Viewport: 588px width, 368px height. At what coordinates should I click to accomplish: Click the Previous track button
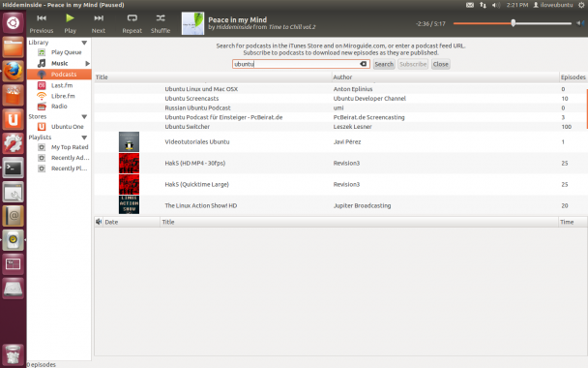[x=42, y=23]
